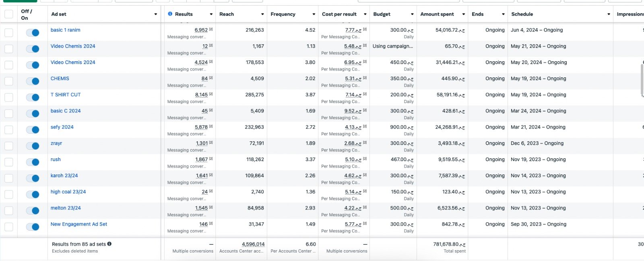Open the Amount spent column sort dropdown
Image resolution: width=644 pixels, height=261 pixels.
(x=463, y=14)
